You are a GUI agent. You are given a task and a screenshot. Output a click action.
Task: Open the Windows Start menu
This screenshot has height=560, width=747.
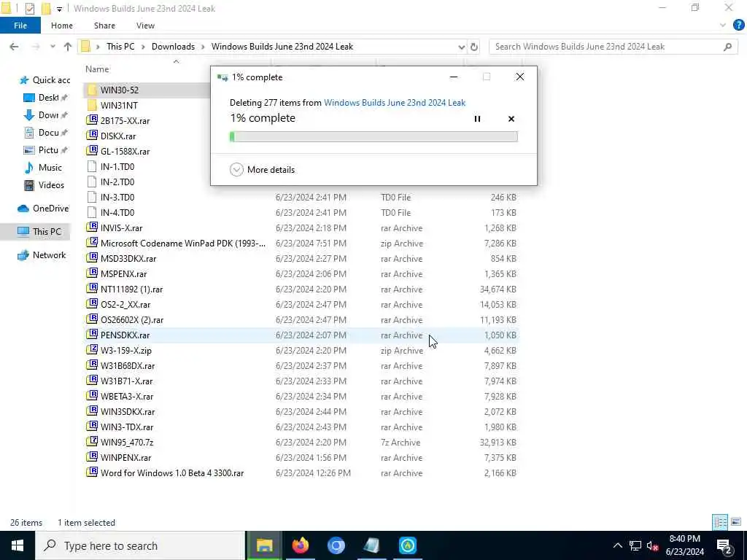point(18,545)
